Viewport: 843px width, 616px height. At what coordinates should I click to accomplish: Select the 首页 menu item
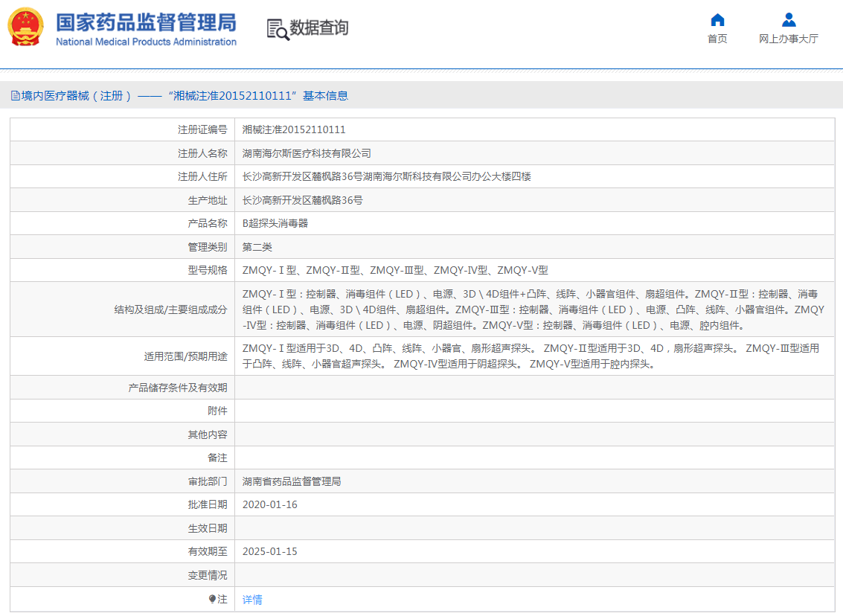[717, 39]
